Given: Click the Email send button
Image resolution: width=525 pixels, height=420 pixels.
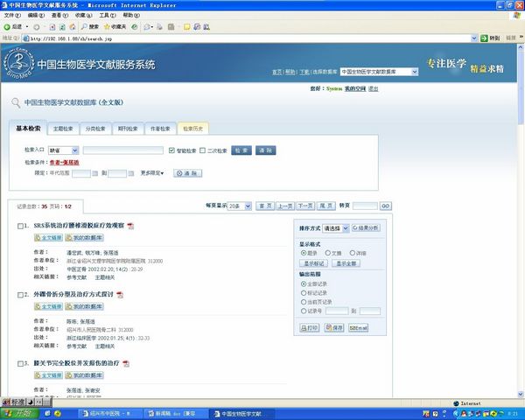Looking at the screenshot, I should [358, 327].
